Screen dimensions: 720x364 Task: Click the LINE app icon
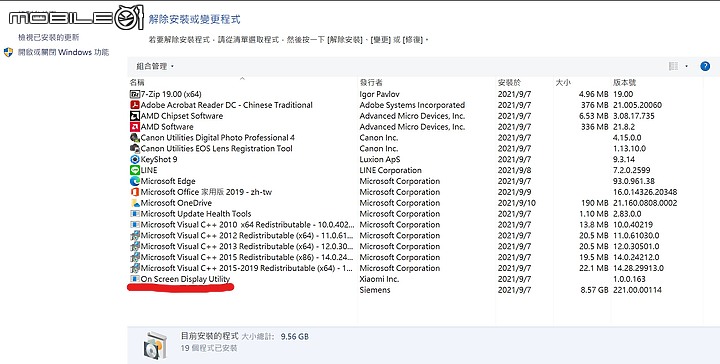click(x=135, y=170)
